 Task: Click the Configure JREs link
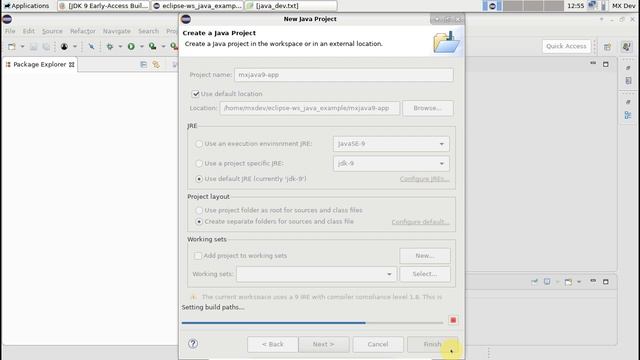coord(424,179)
